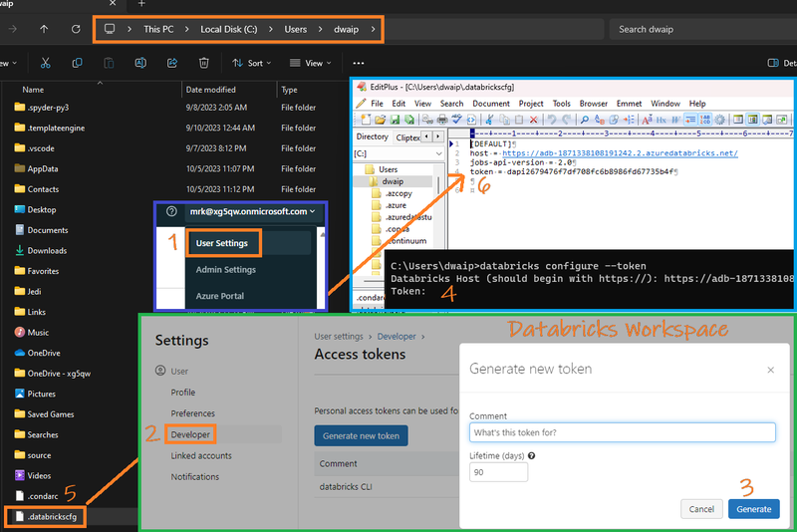Click the Lifetime (days) help icon
This screenshot has height=532, width=797.
(532, 455)
